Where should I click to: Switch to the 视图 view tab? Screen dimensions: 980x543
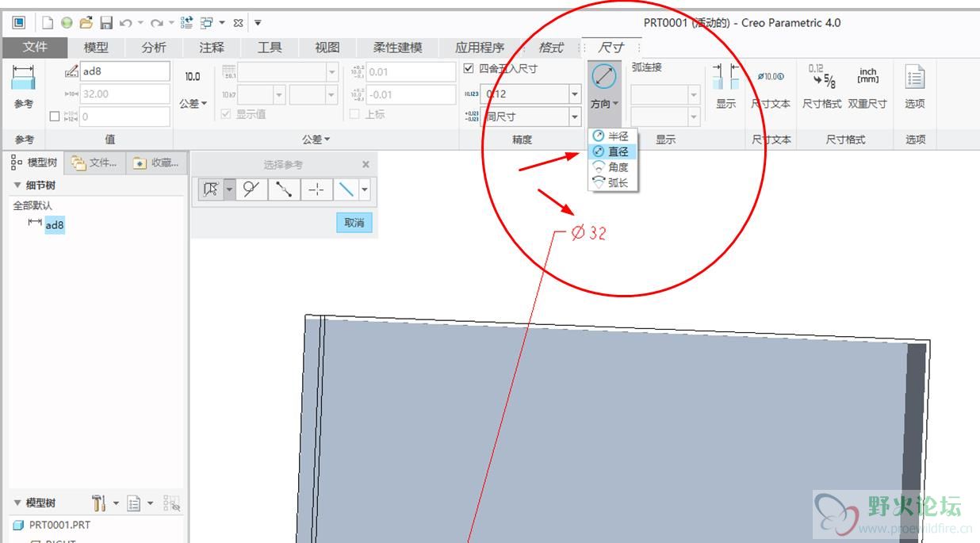coord(327,48)
